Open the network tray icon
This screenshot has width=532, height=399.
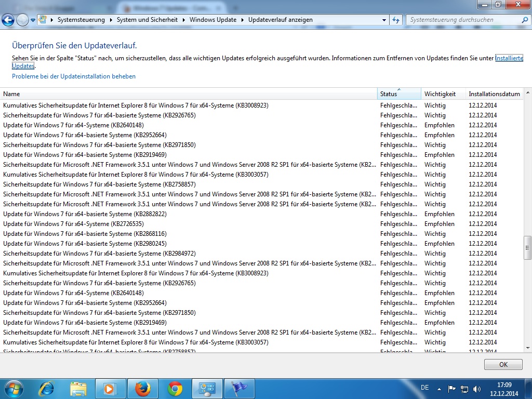tap(464, 389)
